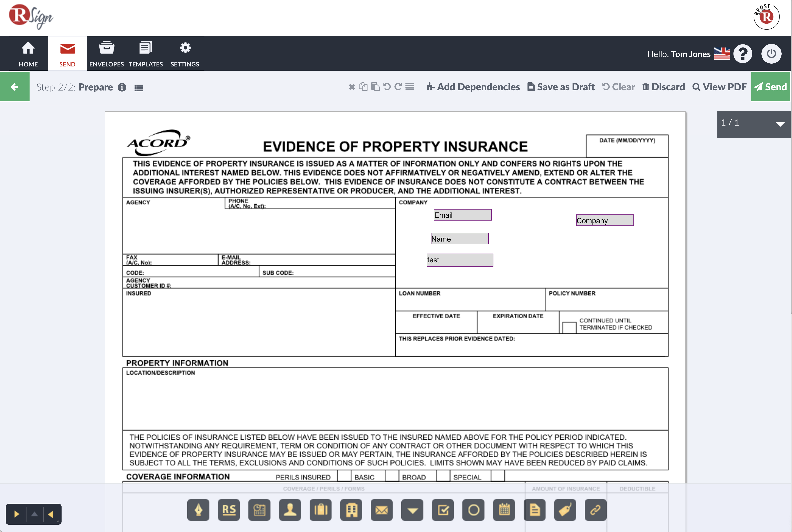Click the up arrow in bottom-left panel
Image resolution: width=792 pixels, height=532 pixels.
pos(34,514)
